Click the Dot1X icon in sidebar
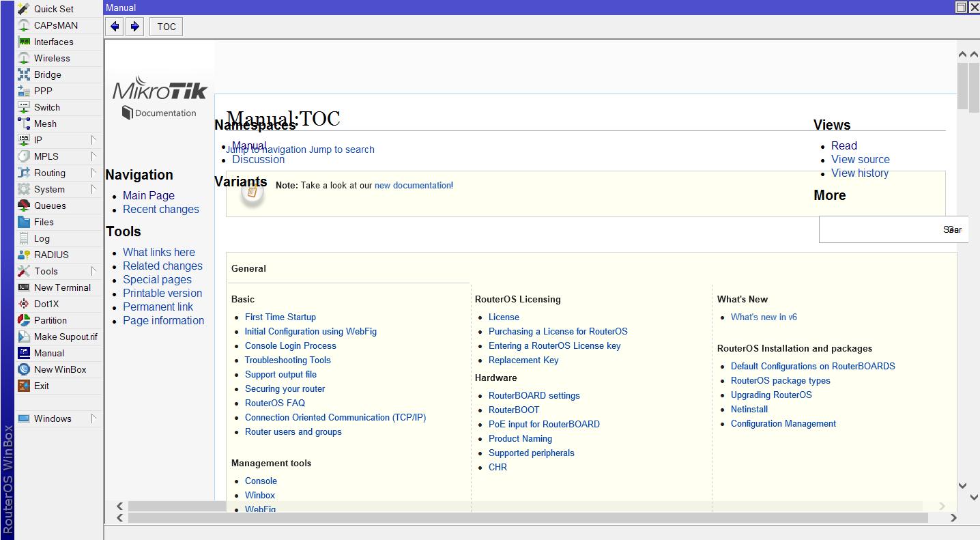The image size is (980, 540). click(x=24, y=304)
